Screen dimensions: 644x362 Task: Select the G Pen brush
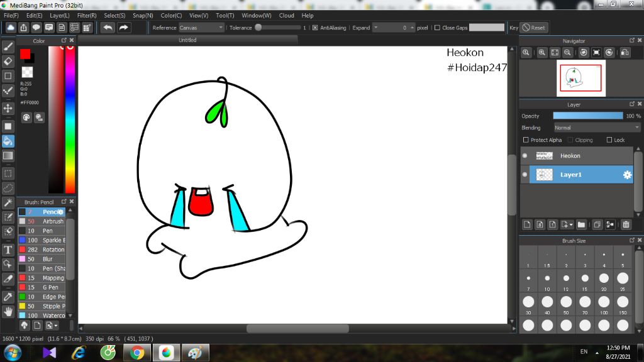click(42, 287)
